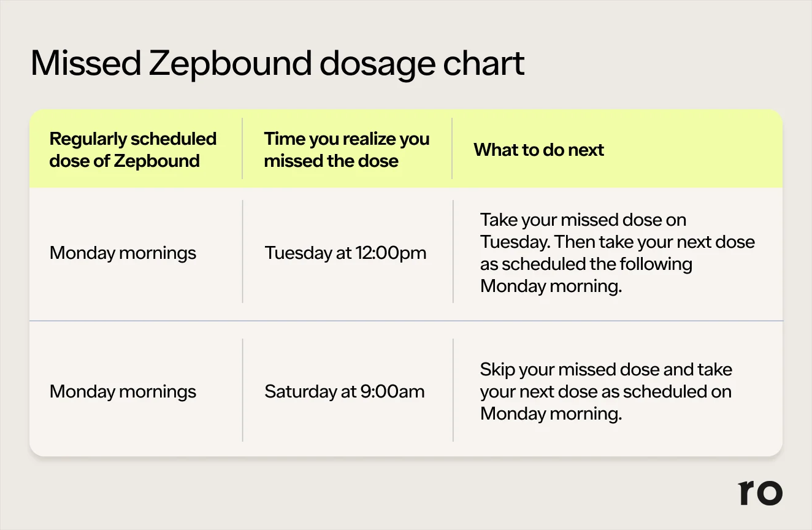Click the "as scheduled the following" text line
Viewport: 812px width, 530px height.
pyautogui.click(x=586, y=264)
